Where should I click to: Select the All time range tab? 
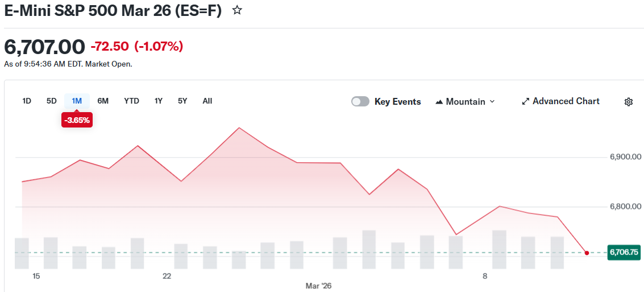coord(207,101)
